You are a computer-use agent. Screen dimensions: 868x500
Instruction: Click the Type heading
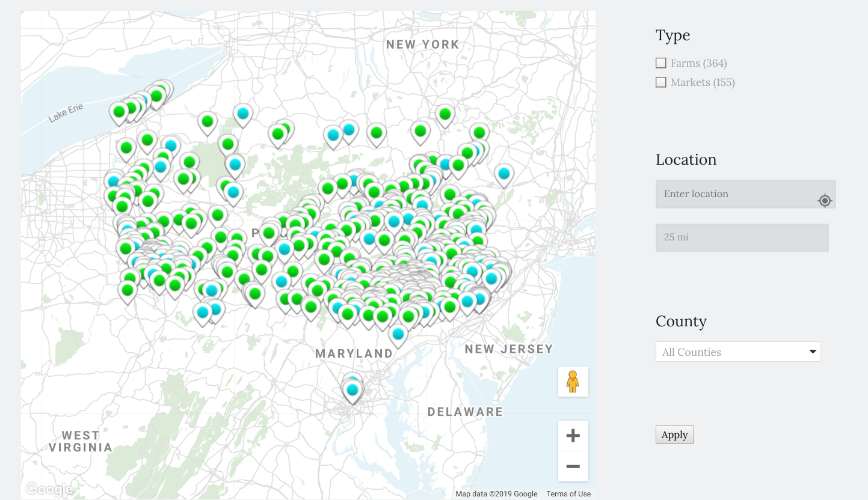coord(673,35)
